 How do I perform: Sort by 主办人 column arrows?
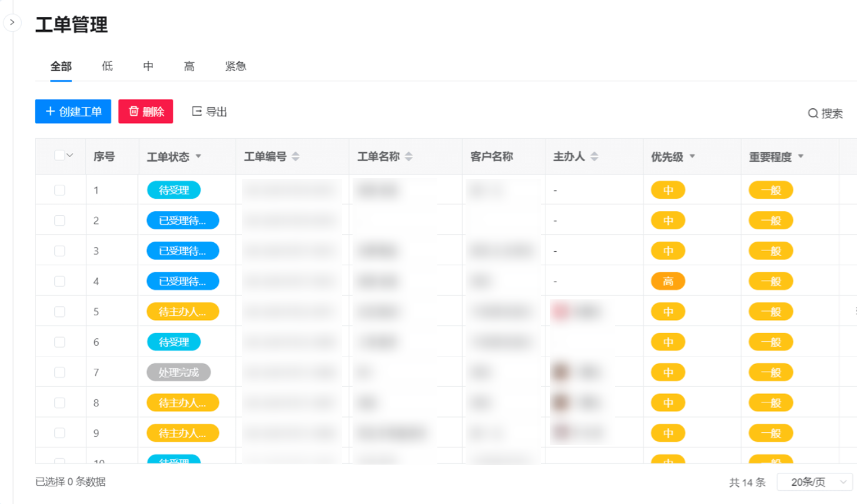pos(594,156)
